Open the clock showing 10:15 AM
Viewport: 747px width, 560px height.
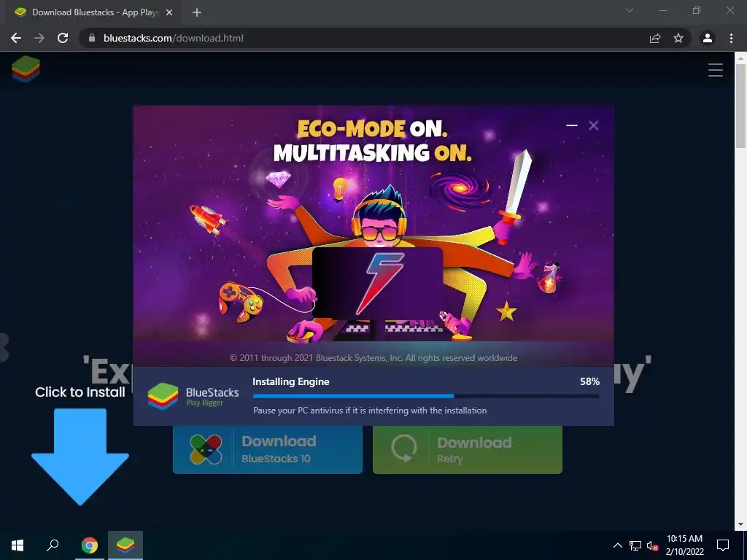[x=684, y=545]
